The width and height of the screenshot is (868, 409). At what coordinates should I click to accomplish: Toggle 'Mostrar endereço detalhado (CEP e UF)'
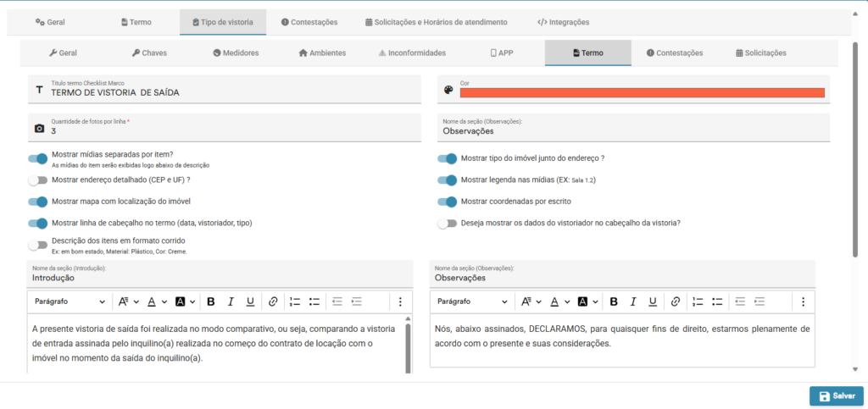pos(37,180)
